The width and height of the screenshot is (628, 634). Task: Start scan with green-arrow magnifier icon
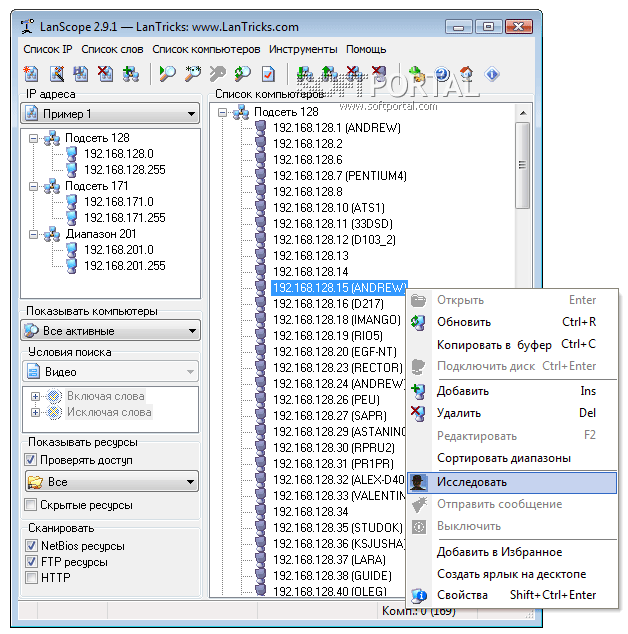pyautogui.click(x=167, y=74)
